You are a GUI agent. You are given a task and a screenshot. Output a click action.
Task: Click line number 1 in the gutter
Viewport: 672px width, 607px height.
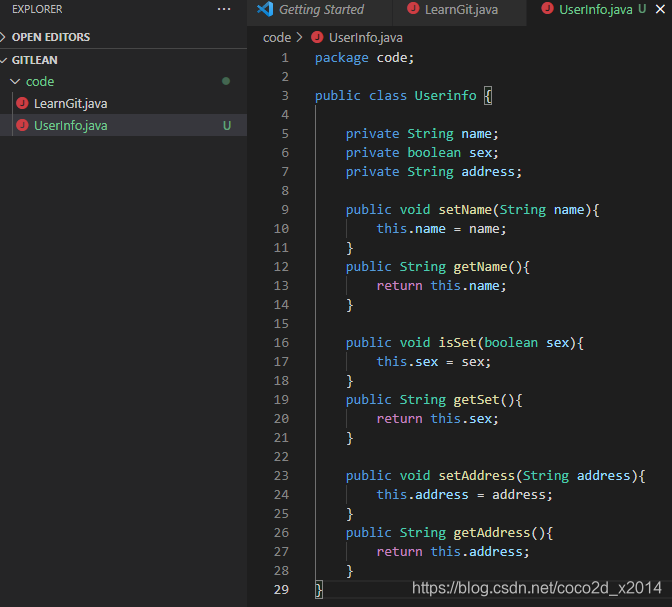point(285,58)
